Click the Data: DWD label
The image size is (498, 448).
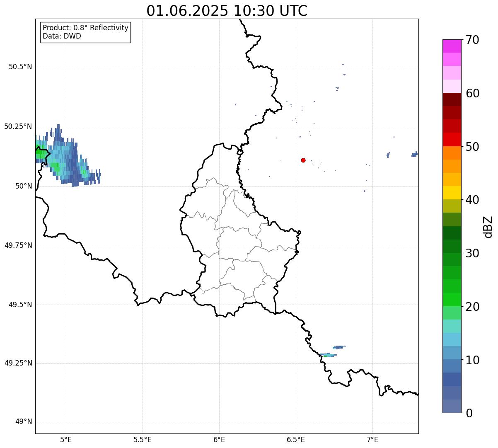click(x=62, y=36)
